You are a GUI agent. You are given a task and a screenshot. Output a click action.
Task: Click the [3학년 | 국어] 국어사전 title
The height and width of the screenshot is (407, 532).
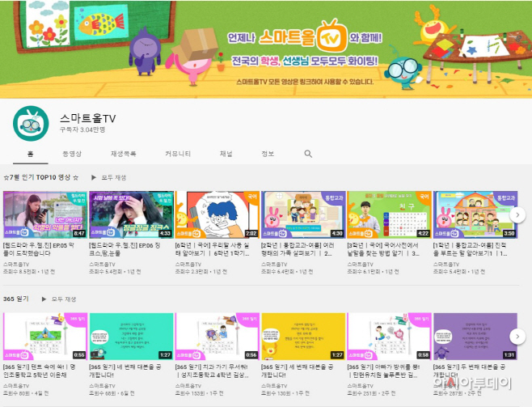tap(383, 249)
